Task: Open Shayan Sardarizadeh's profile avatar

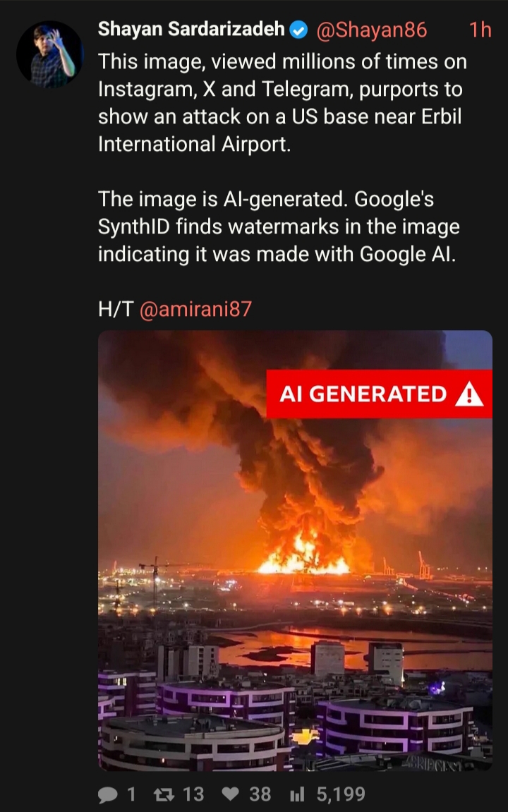Action: pos(49,54)
